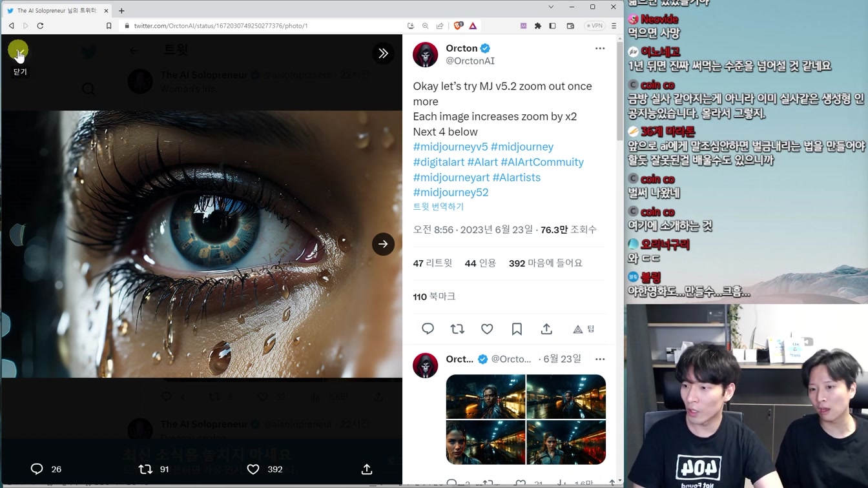Image resolution: width=868 pixels, height=488 pixels.
Task: Open the bottom-left woman image in reply grid
Action: pyautogui.click(x=486, y=442)
